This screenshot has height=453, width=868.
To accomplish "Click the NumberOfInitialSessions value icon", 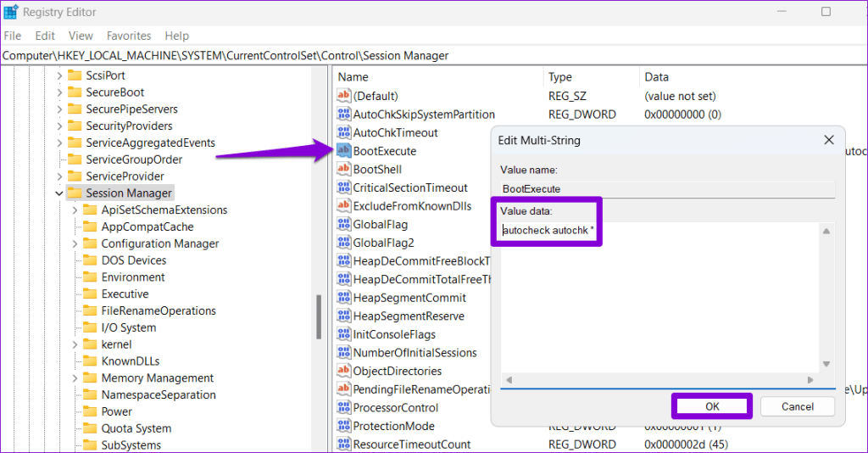I will click(344, 352).
